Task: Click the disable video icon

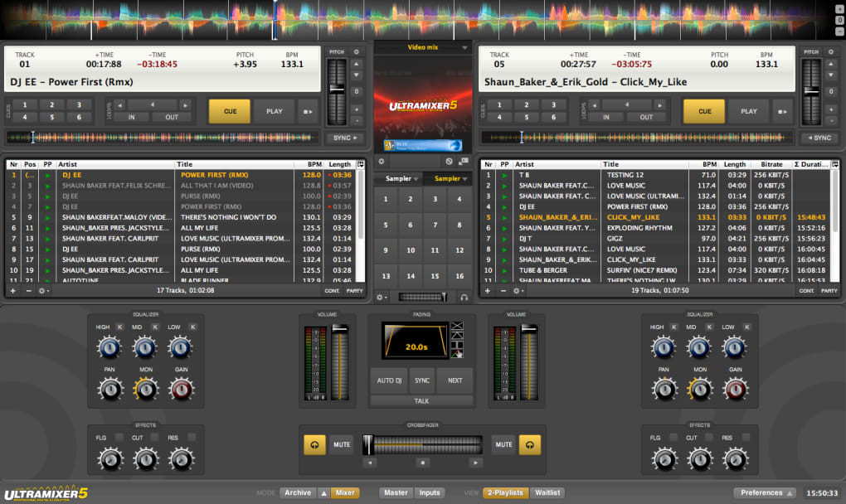Action: [x=449, y=161]
